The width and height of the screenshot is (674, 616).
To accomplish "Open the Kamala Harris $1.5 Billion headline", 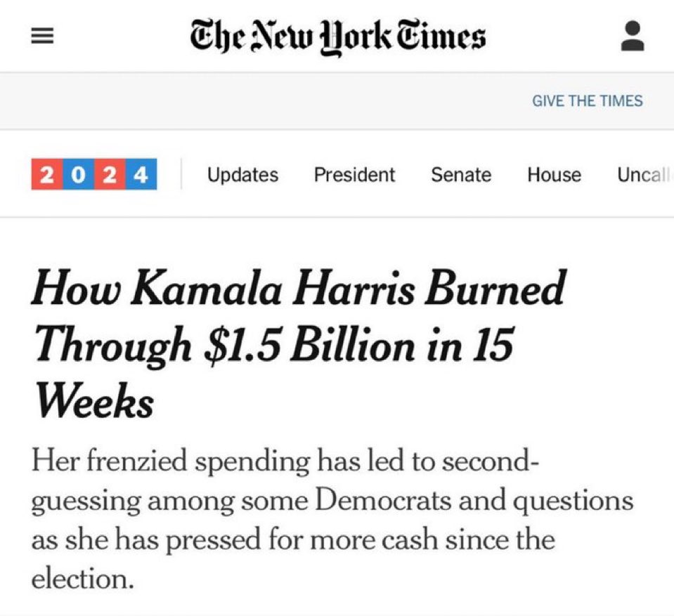I will [x=299, y=343].
